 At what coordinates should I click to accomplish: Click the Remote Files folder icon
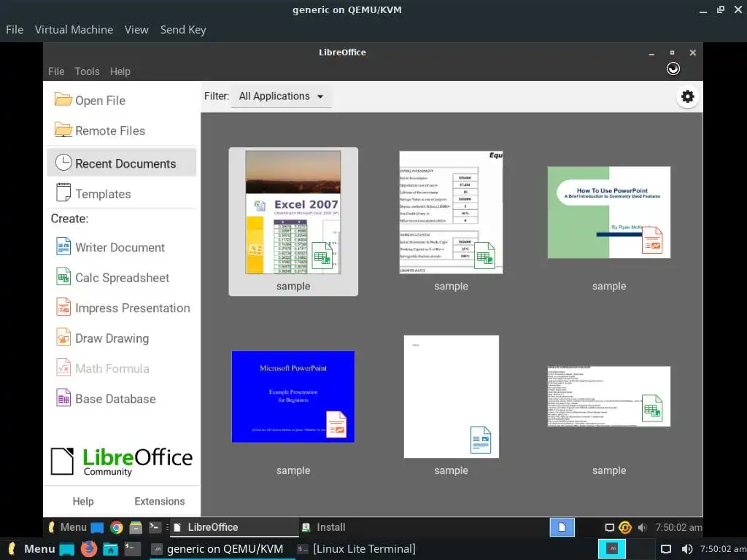[63, 130]
